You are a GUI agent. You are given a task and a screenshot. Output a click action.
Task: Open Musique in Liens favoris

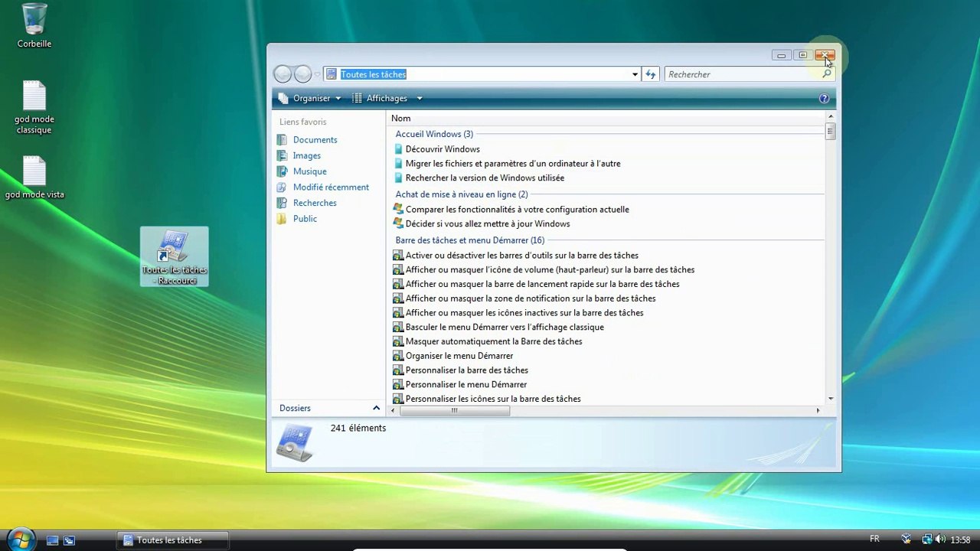point(309,171)
